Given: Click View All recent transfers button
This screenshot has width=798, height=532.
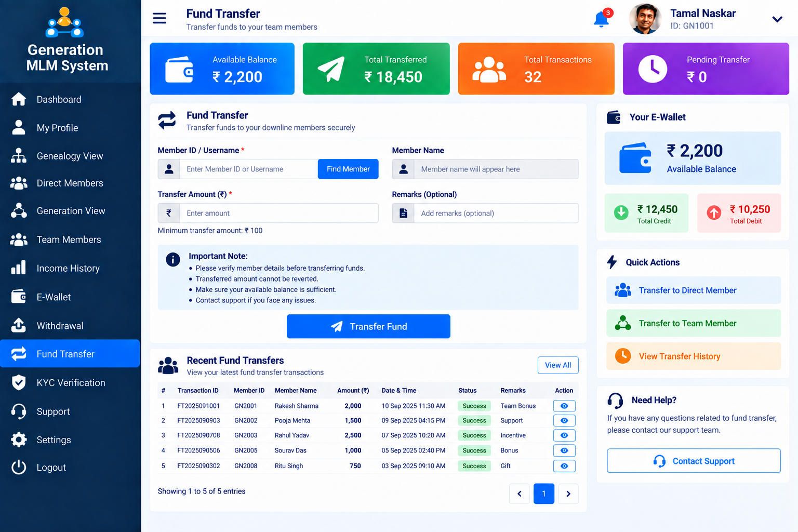Looking at the screenshot, I should [558, 365].
